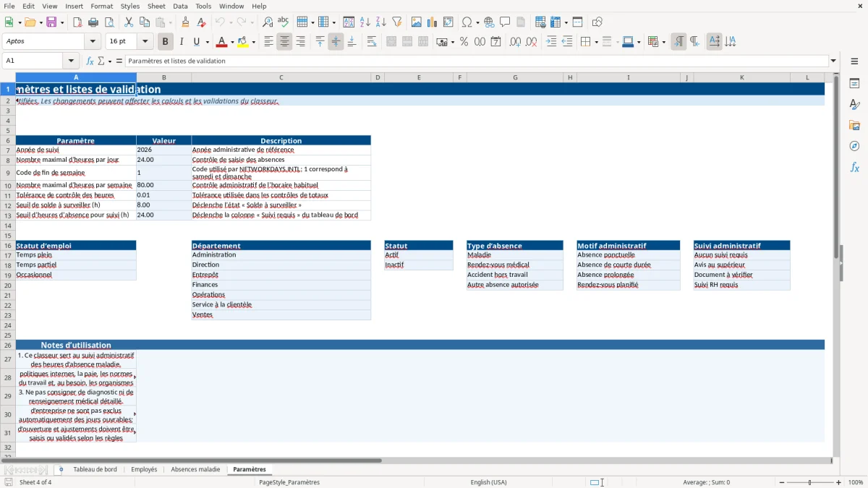Toggle underline formatting

[197, 42]
